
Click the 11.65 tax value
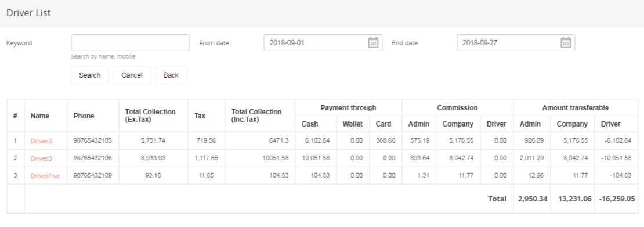(207, 175)
